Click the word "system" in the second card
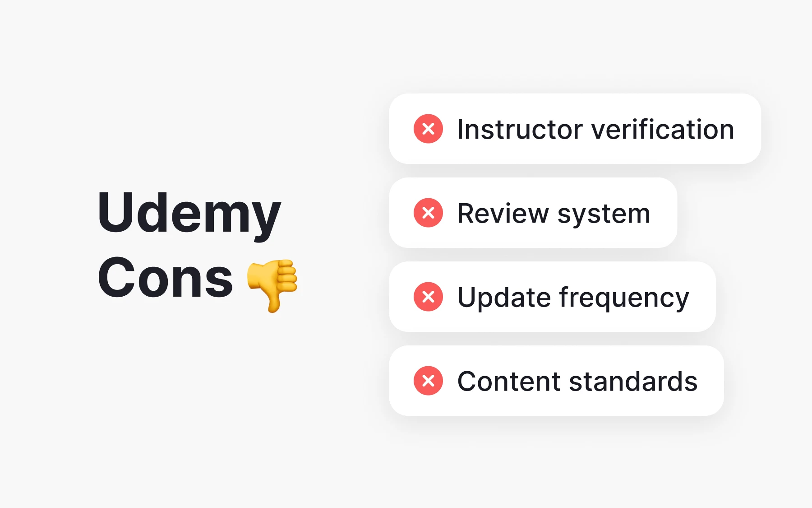Image resolution: width=812 pixels, height=508 pixels. pos(604,214)
